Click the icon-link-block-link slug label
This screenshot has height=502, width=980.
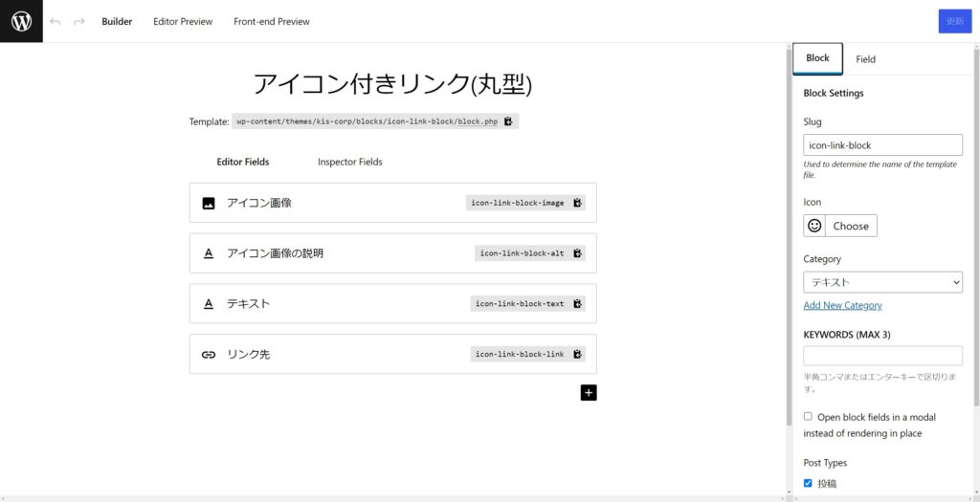(x=520, y=354)
